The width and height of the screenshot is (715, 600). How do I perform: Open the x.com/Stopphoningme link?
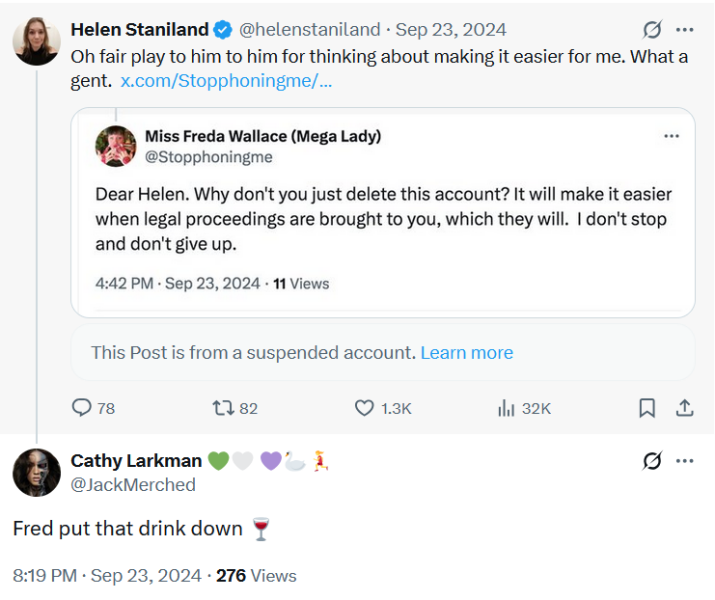tap(226, 80)
